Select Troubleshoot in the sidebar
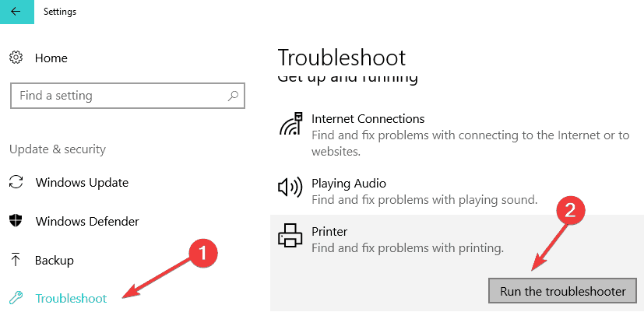Viewport: 644px width, 319px height. coord(71,298)
